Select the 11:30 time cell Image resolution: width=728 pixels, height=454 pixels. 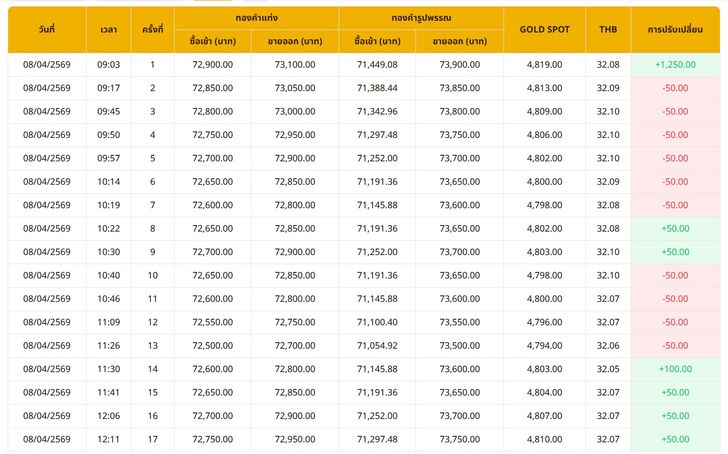pos(109,369)
